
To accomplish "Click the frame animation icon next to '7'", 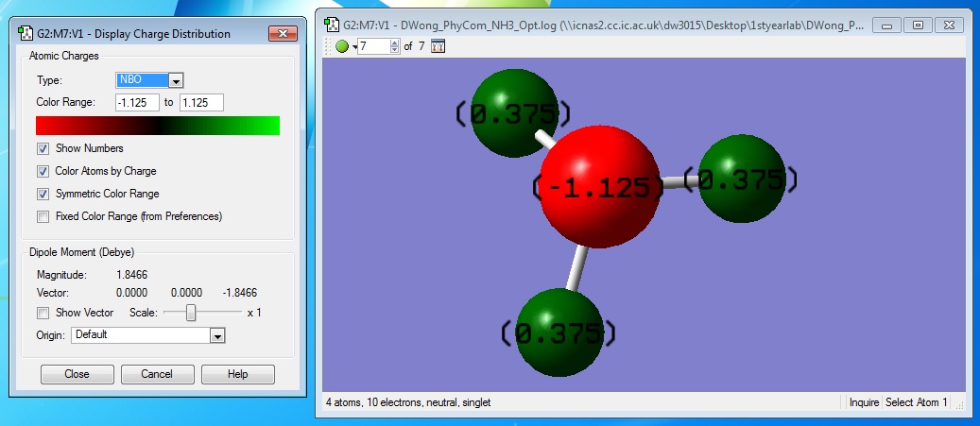I will (x=438, y=46).
